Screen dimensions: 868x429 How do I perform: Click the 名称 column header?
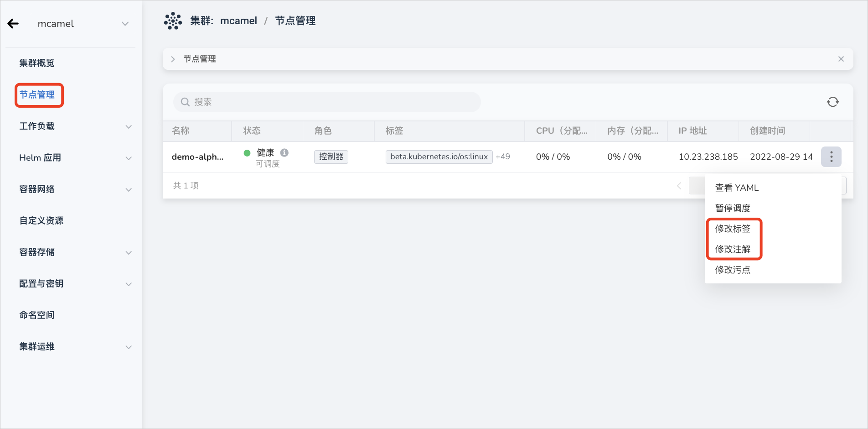coord(181,131)
